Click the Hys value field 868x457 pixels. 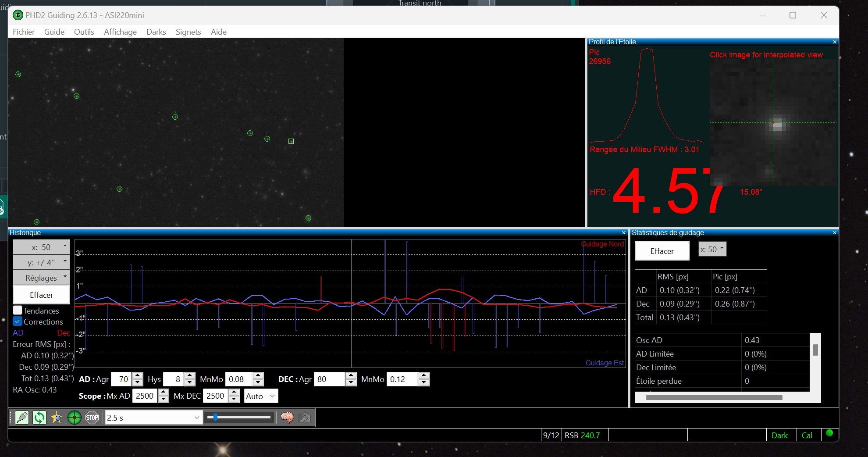(x=174, y=379)
